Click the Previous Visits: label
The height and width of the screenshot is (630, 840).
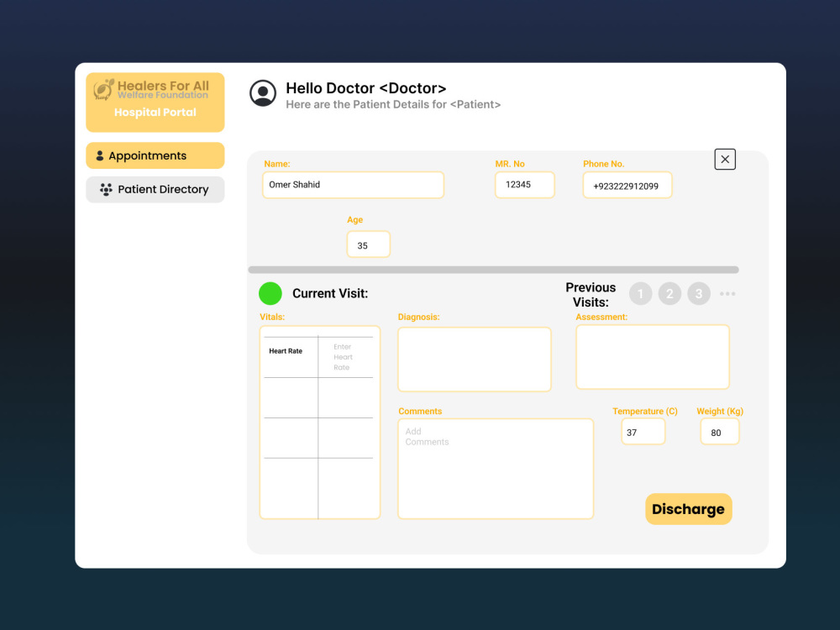coord(591,295)
